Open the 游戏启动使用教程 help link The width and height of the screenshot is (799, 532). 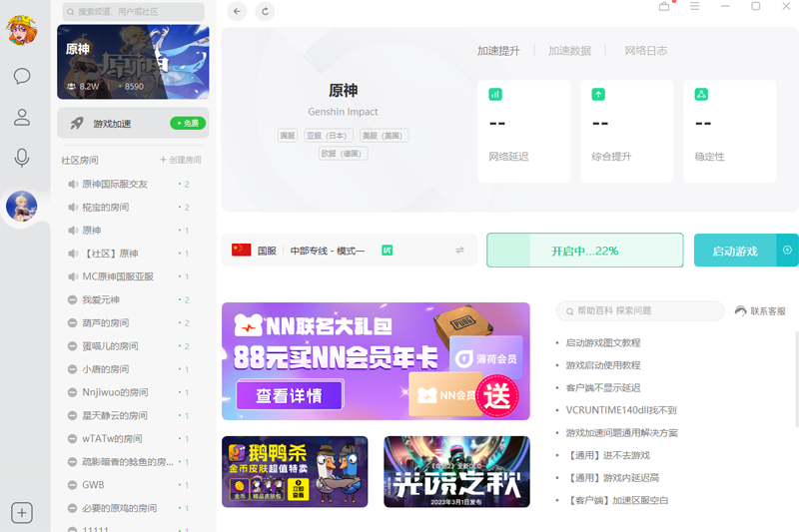click(603, 365)
